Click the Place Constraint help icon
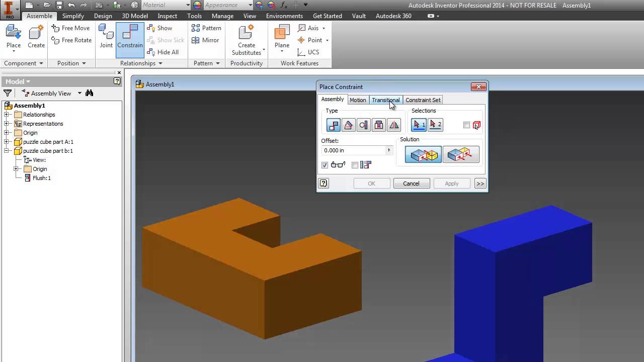The image size is (644, 362). [x=324, y=184]
